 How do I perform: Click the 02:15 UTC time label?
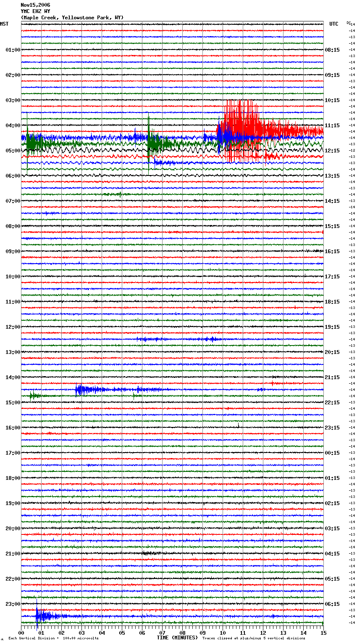point(332,503)
